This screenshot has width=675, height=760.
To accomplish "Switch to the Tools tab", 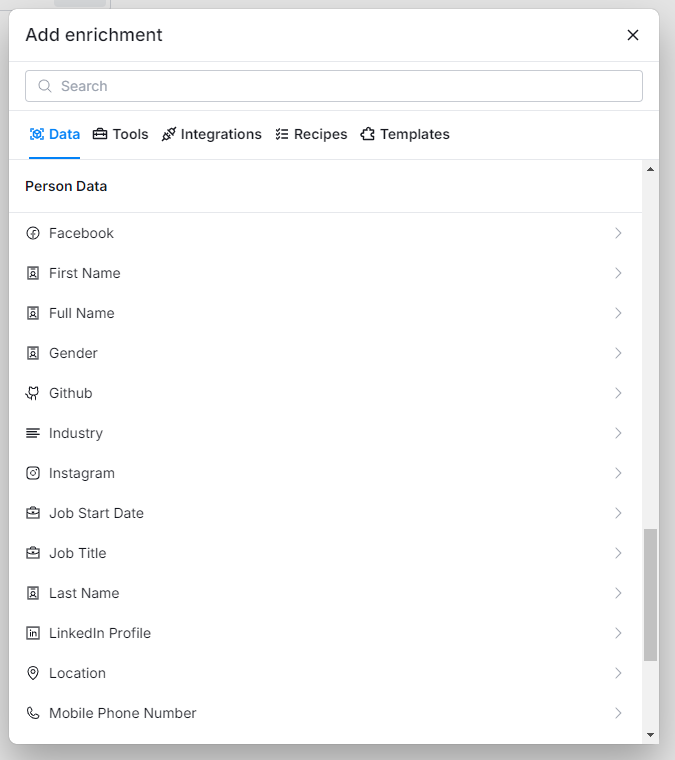I will point(120,134).
